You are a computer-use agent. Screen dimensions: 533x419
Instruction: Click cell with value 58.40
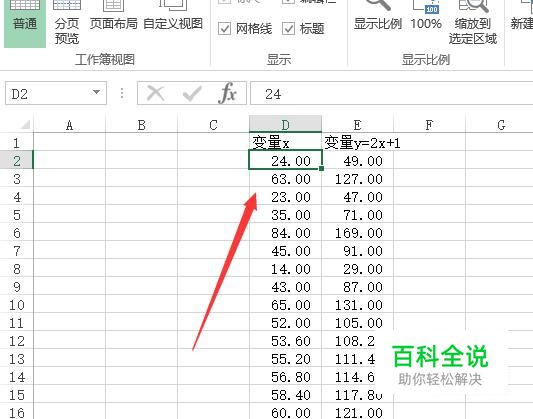[286, 395]
